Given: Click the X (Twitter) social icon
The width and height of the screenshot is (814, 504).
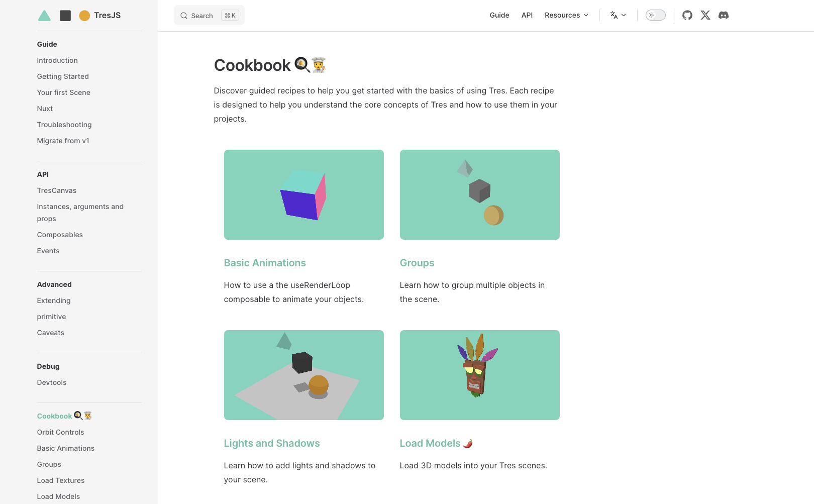Looking at the screenshot, I should click(x=705, y=15).
